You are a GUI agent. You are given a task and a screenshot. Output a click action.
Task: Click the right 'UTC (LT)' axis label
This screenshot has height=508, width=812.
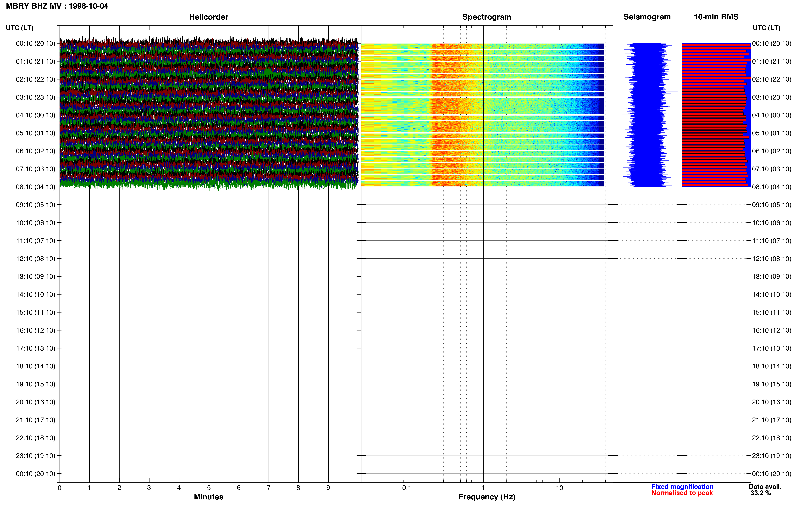(766, 28)
